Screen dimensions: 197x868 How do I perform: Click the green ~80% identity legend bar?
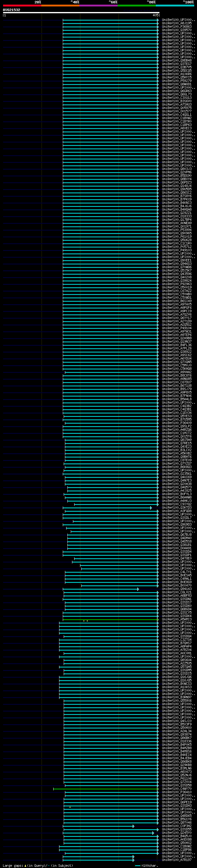pos(137,6)
